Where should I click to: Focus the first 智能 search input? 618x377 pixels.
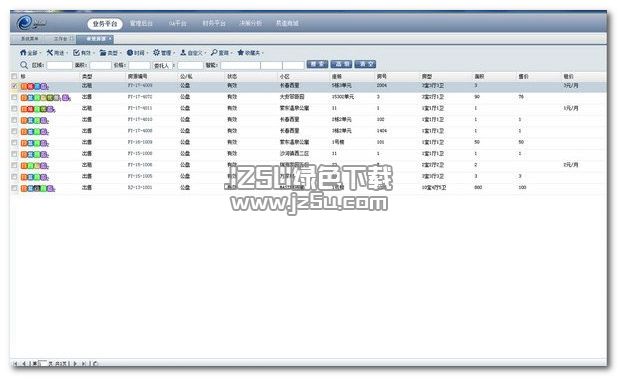[x=240, y=65]
